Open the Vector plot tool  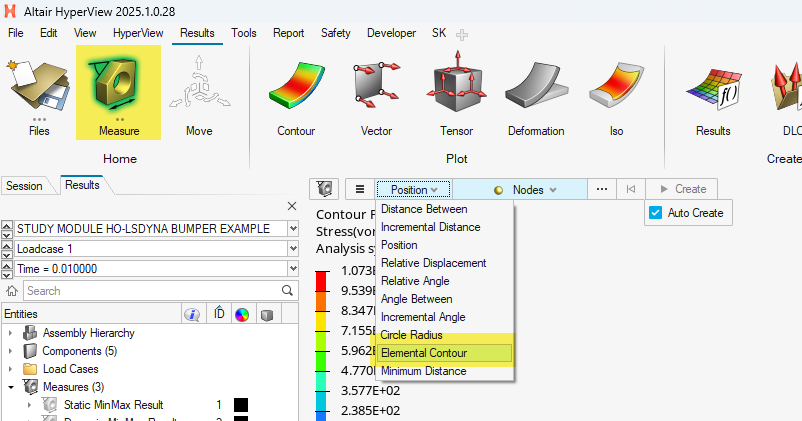(376, 95)
